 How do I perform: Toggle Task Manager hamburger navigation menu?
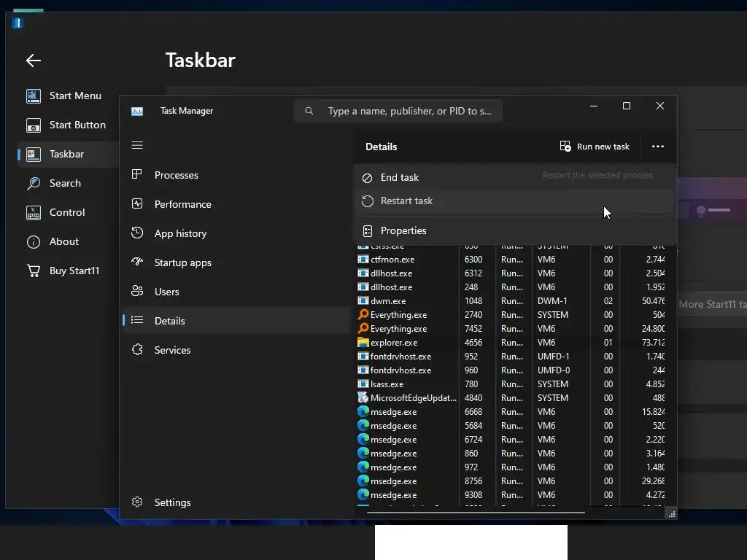[x=137, y=145]
